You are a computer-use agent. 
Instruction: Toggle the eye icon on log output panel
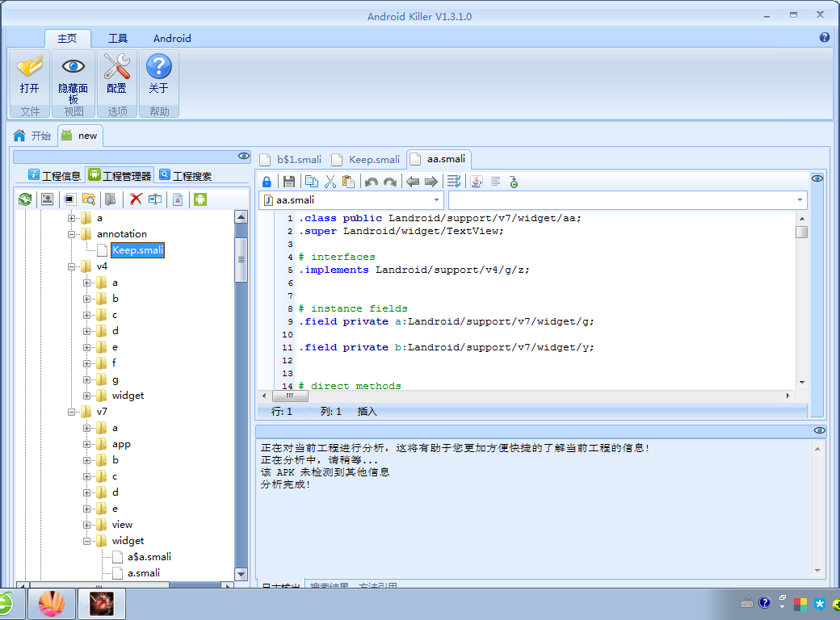tap(819, 431)
